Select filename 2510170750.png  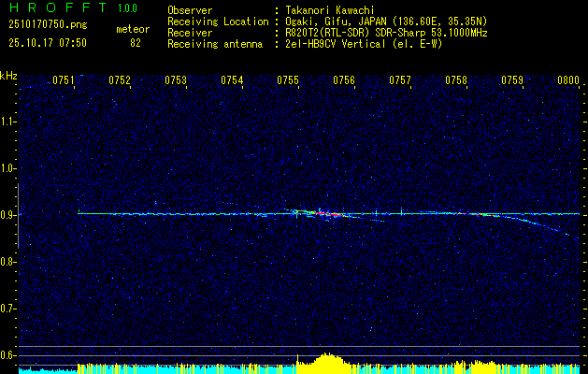[x=48, y=25]
